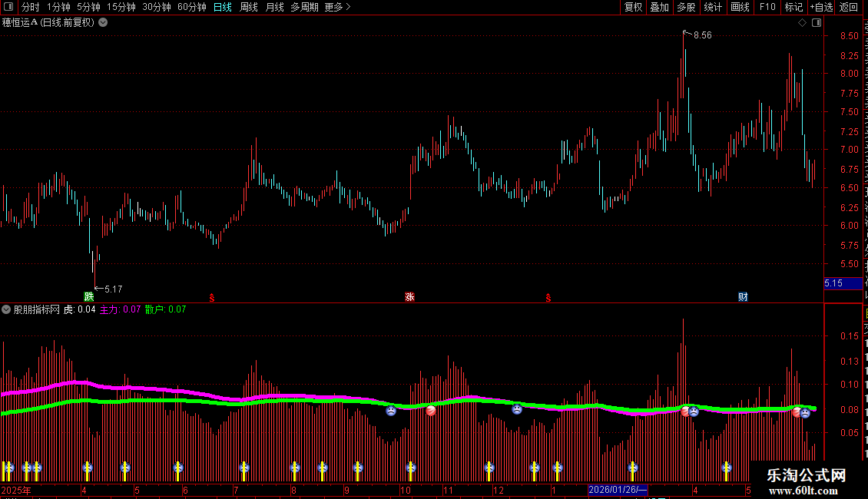Image resolution: width=868 pixels, height=499 pixels.
Task: Add stock via +自选 button
Action: click(x=821, y=7)
